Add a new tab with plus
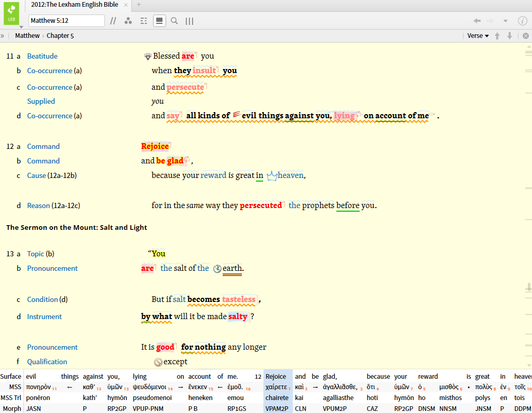The width and height of the screenshot is (532, 413). pos(139,5)
